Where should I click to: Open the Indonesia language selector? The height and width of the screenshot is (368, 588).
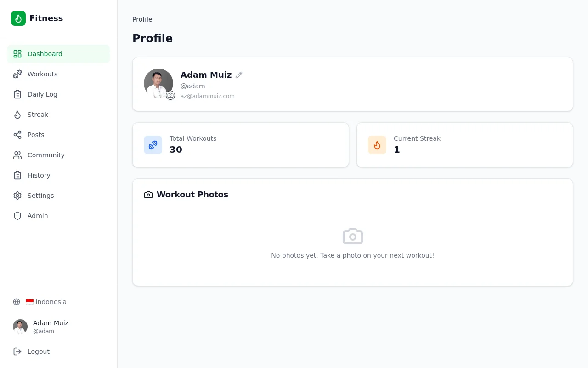click(59, 302)
